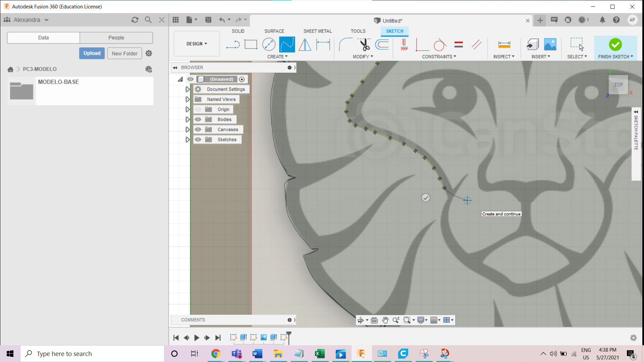The height and width of the screenshot is (362, 644).
Task: Select the 2-Point Rectangle tool
Action: (251, 44)
